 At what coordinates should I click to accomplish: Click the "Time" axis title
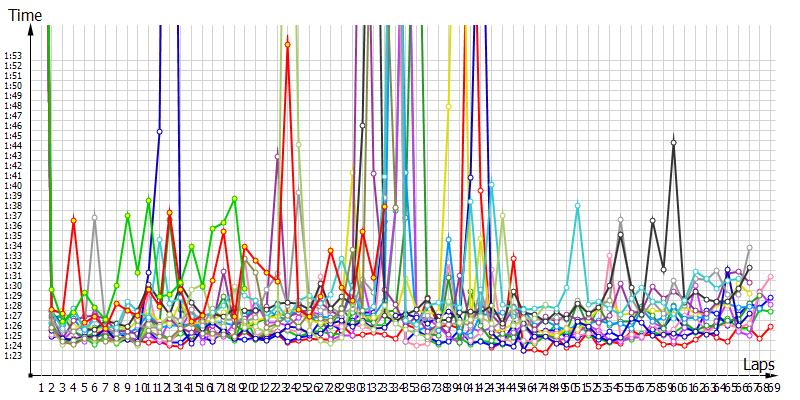click(x=23, y=15)
